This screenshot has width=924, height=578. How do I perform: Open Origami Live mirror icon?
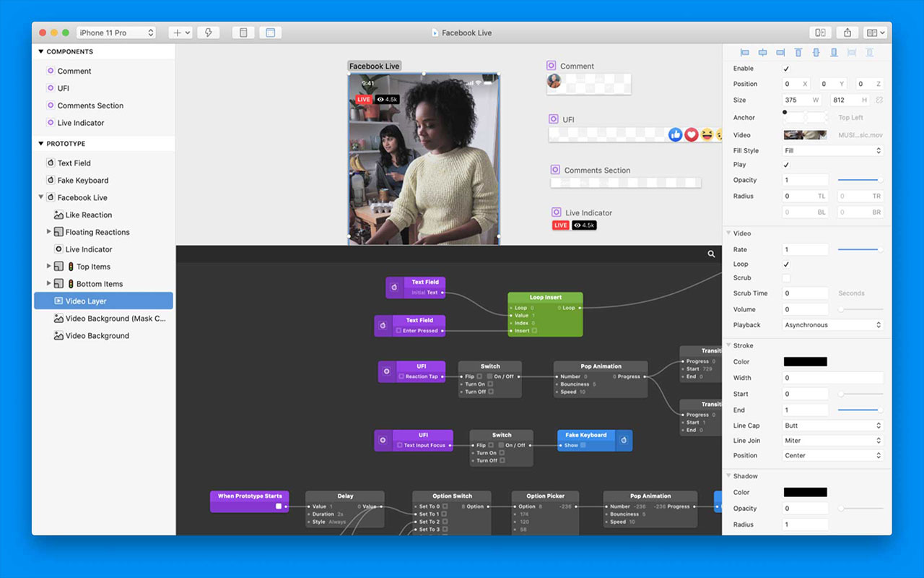[x=820, y=32]
